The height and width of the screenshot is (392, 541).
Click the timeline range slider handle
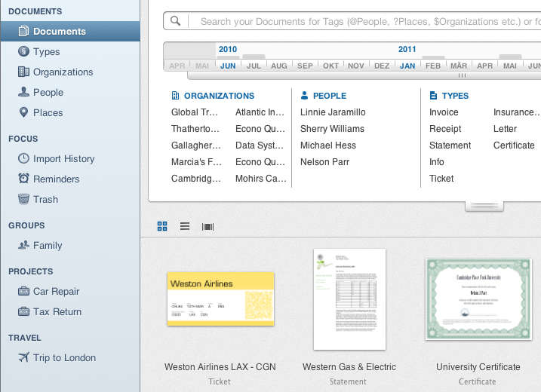tap(462, 75)
